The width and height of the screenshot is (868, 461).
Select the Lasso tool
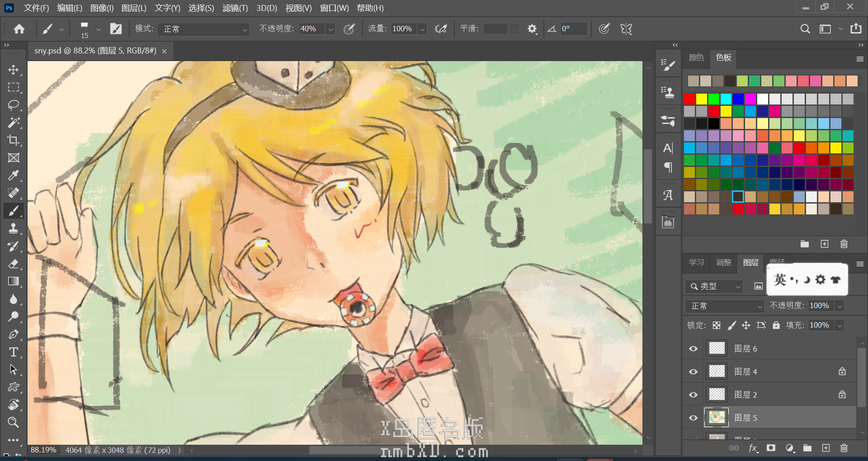tap(14, 105)
